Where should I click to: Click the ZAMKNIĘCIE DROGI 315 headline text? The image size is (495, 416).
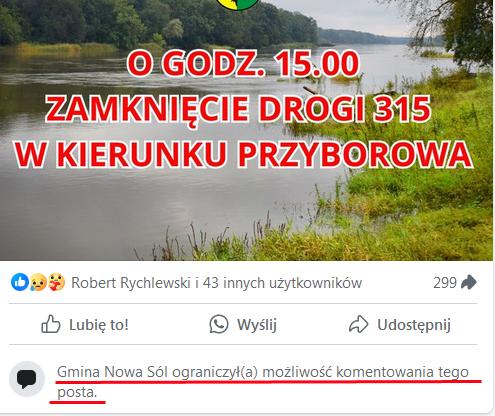238,109
